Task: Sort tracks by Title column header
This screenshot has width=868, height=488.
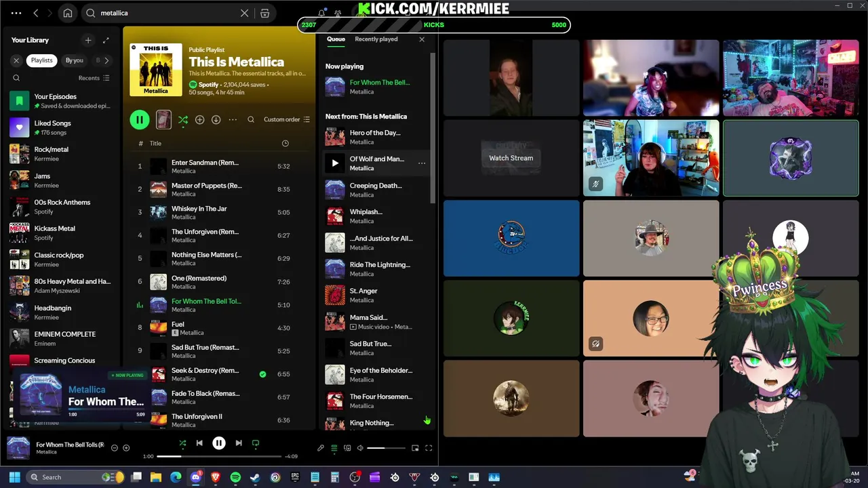Action: (155, 144)
